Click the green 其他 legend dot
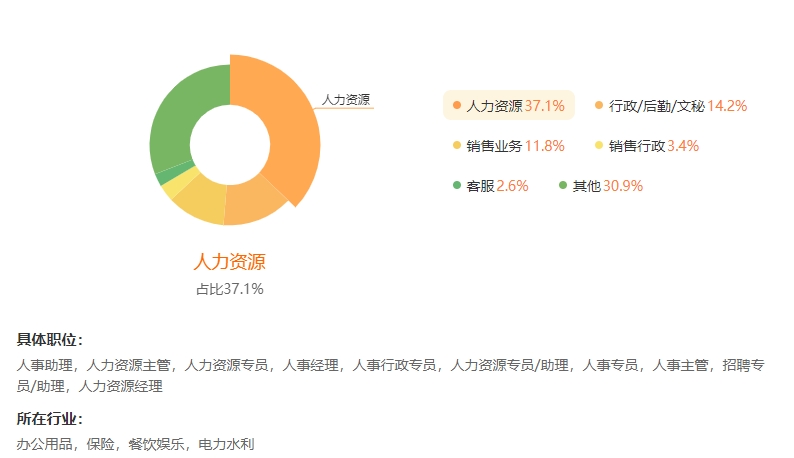The image size is (794, 458). 563,185
